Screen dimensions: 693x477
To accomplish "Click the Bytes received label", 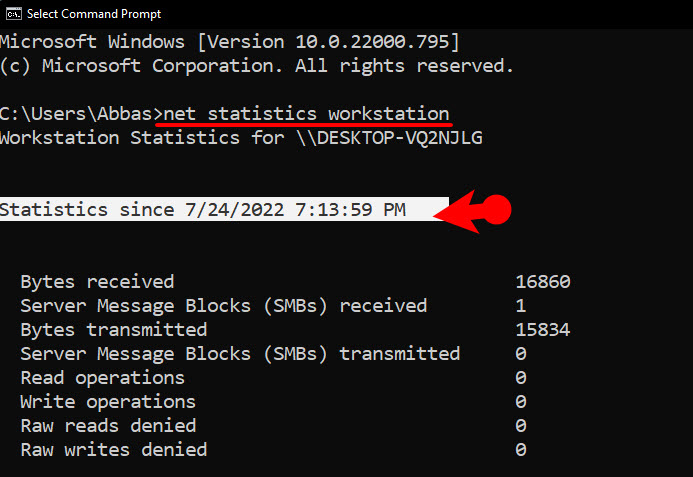I will click(x=97, y=282).
